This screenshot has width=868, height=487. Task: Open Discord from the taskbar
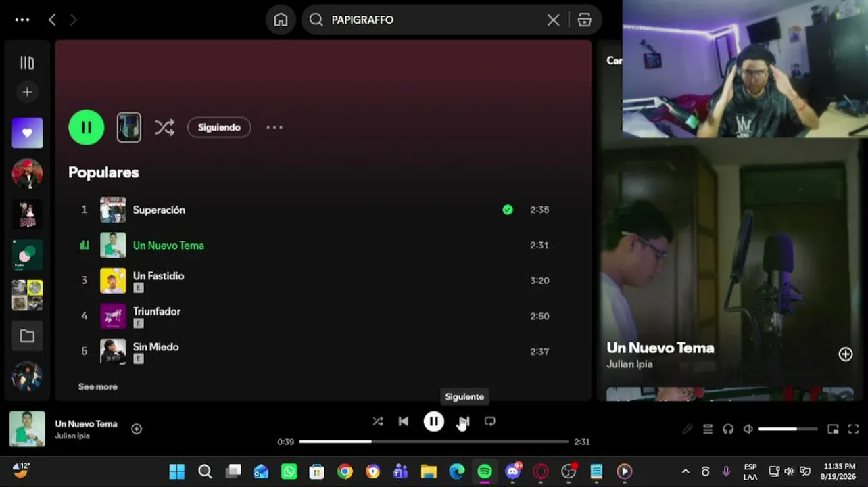513,471
